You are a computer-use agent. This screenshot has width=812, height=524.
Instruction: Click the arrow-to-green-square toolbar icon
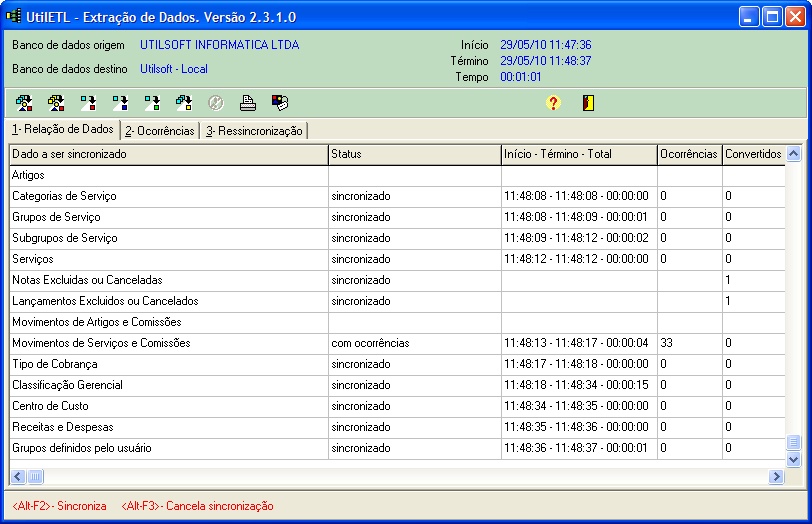click(x=152, y=103)
